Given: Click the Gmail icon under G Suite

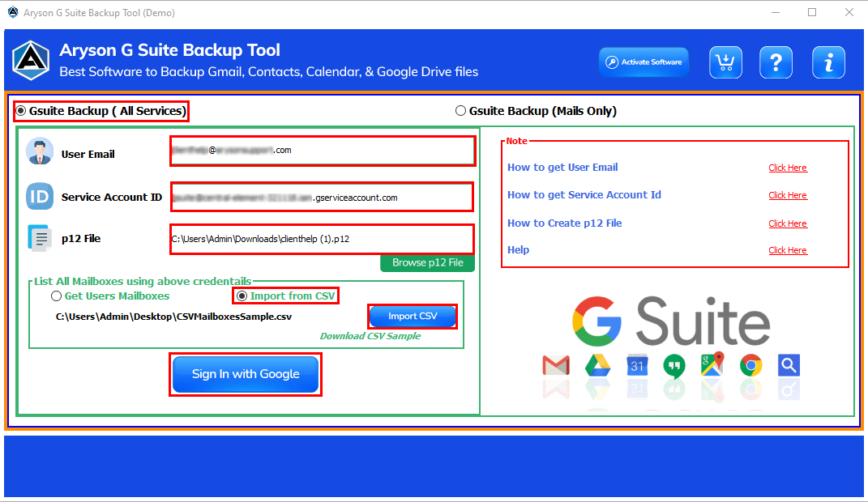Looking at the screenshot, I should pyautogui.click(x=556, y=365).
